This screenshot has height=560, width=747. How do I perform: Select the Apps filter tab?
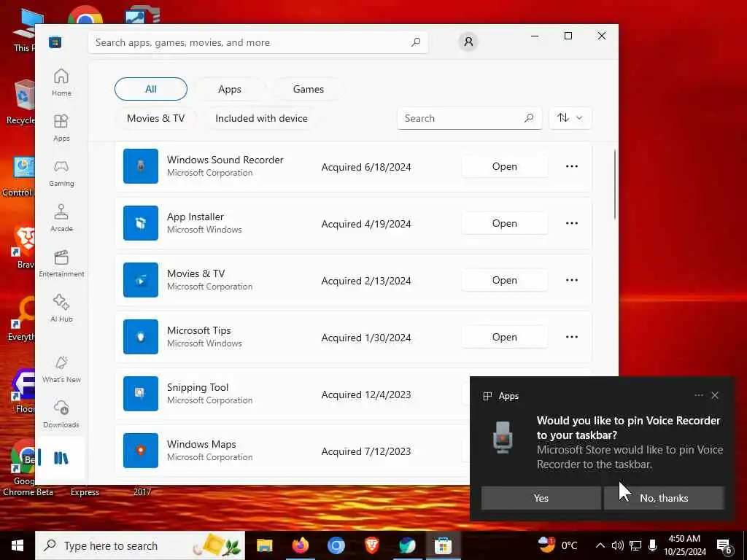tap(230, 89)
